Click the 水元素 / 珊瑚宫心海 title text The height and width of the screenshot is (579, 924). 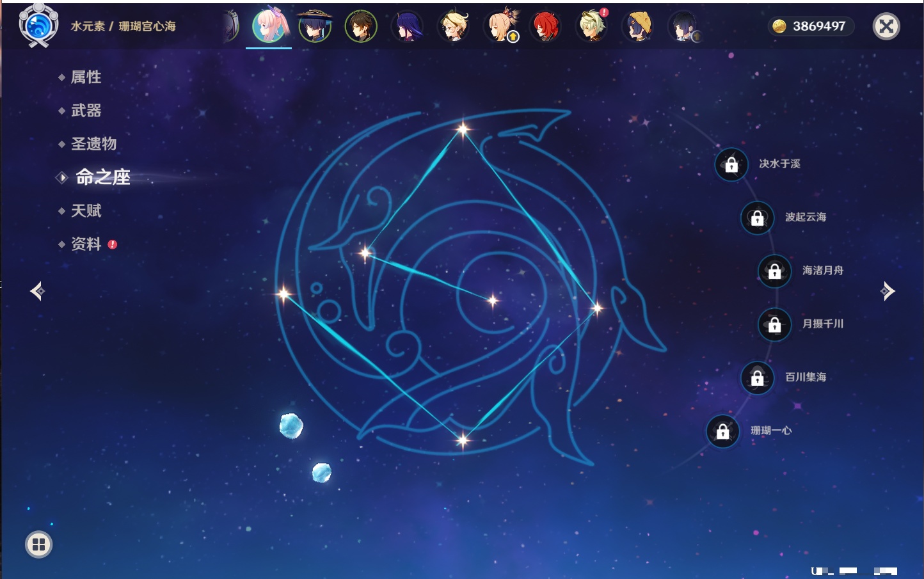coord(123,26)
